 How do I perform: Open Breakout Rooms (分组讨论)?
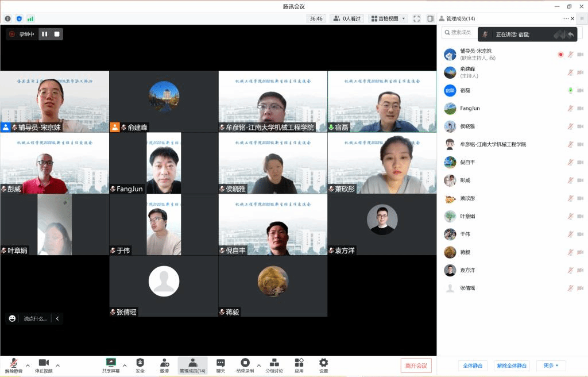[x=274, y=365]
